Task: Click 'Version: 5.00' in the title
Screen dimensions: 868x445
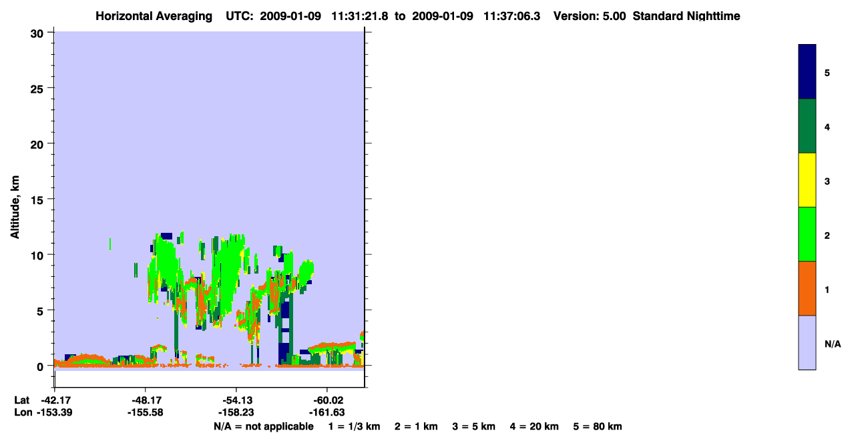Action: click(x=590, y=16)
